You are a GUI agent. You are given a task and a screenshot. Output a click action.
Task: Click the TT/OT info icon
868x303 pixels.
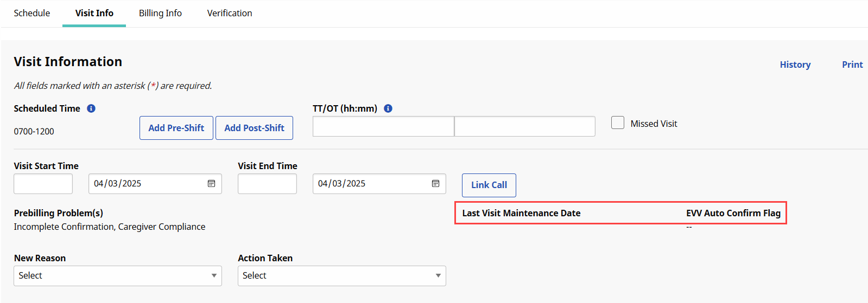coord(388,108)
